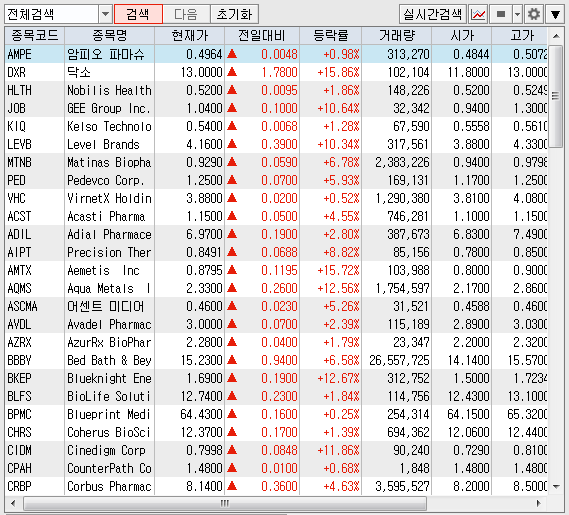Sort by 고가 column header

click(520, 36)
